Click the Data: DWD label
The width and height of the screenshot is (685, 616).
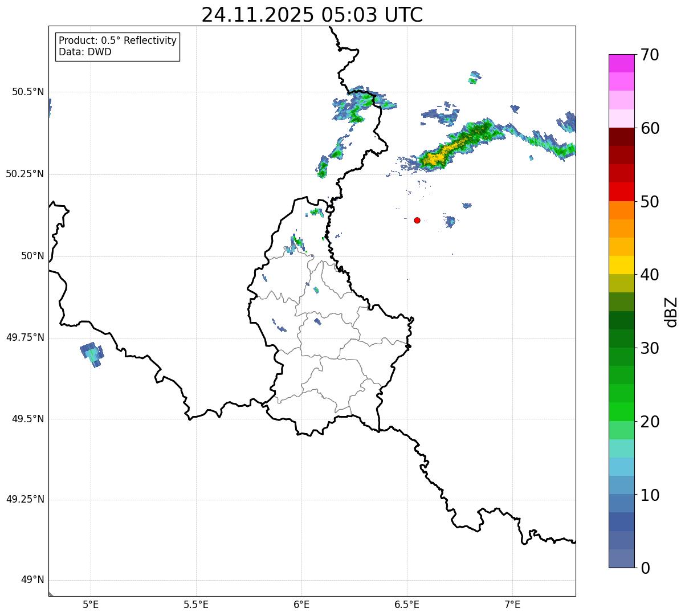(85, 52)
